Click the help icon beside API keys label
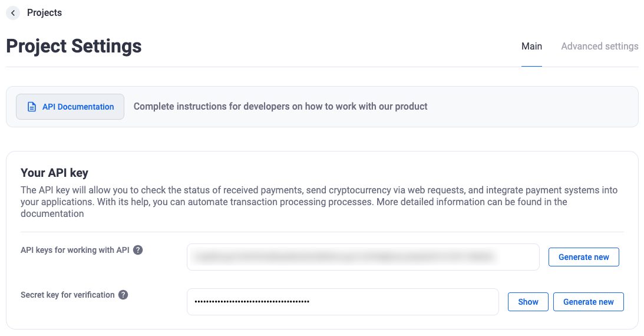The width and height of the screenshot is (644, 336). click(138, 250)
